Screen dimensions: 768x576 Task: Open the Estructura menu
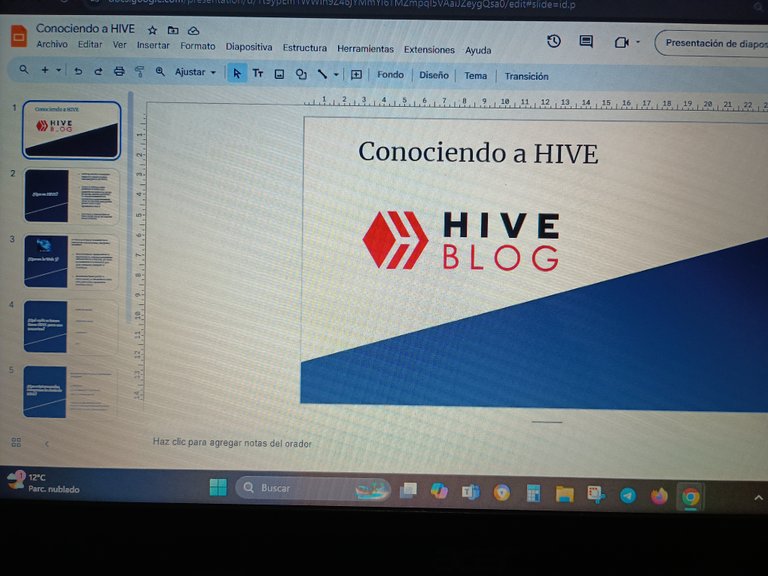(x=305, y=48)
